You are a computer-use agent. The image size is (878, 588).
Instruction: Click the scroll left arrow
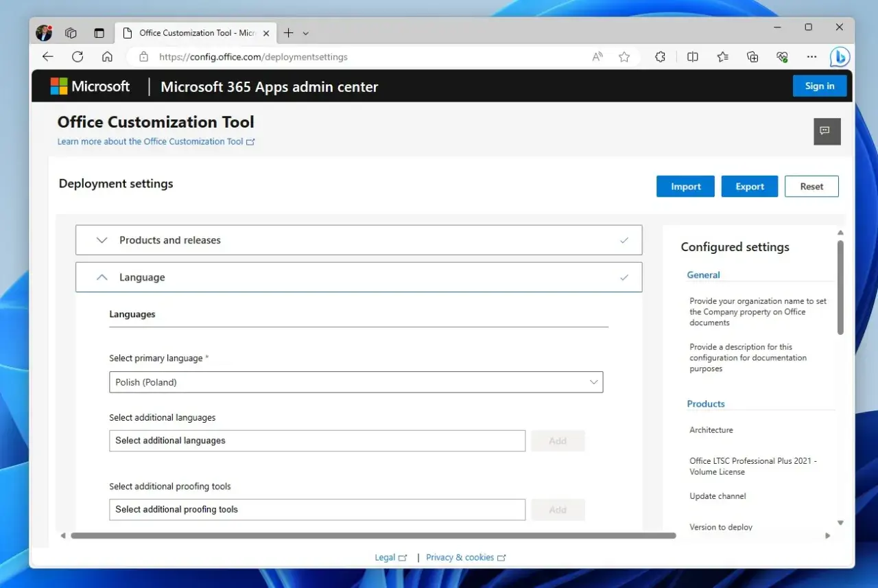coord(63,535)
